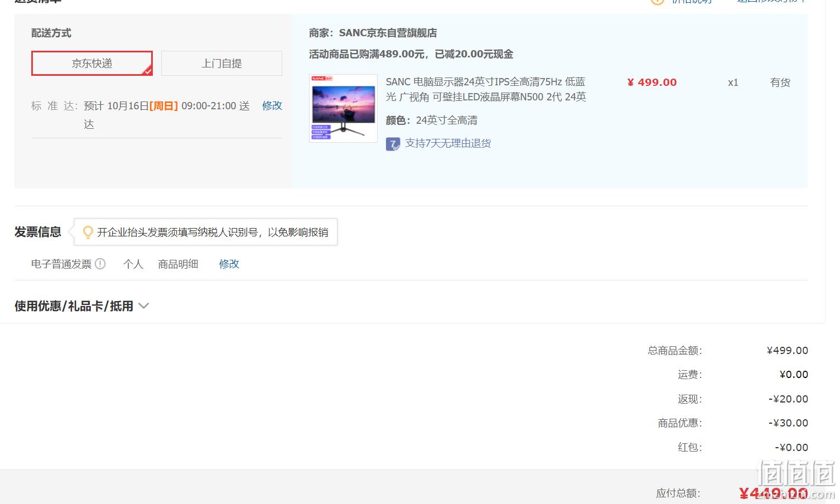Viewport: 840px width, 504px height.
Task: Select stock status 有货
Action: tap(780, 83)
